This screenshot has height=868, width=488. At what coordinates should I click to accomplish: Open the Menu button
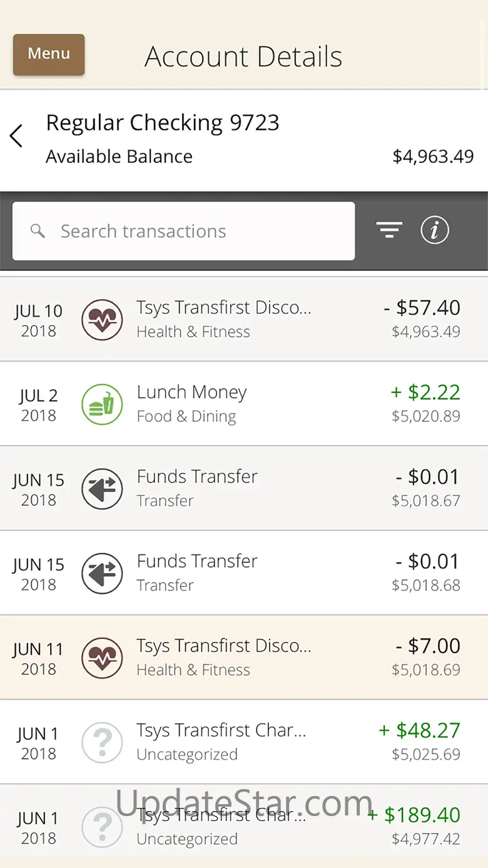pos(49,54)
